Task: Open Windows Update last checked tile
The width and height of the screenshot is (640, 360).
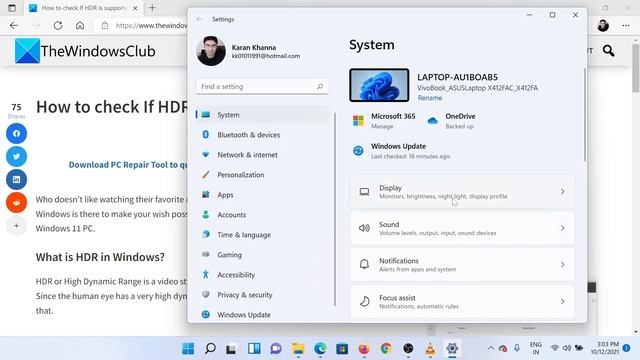Action: pyautogui.click(x=401, y=151)
